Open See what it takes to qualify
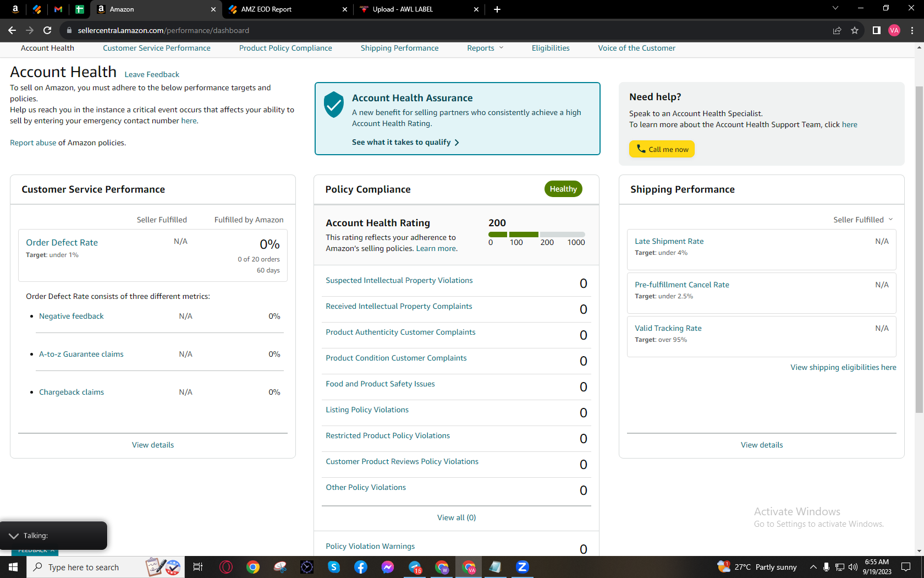Screen dimensions: 924x578 (x=405, y=143)
